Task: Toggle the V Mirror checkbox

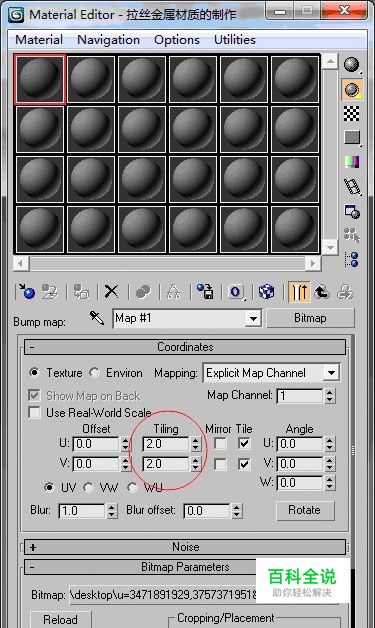Action: tap(220, 464)
